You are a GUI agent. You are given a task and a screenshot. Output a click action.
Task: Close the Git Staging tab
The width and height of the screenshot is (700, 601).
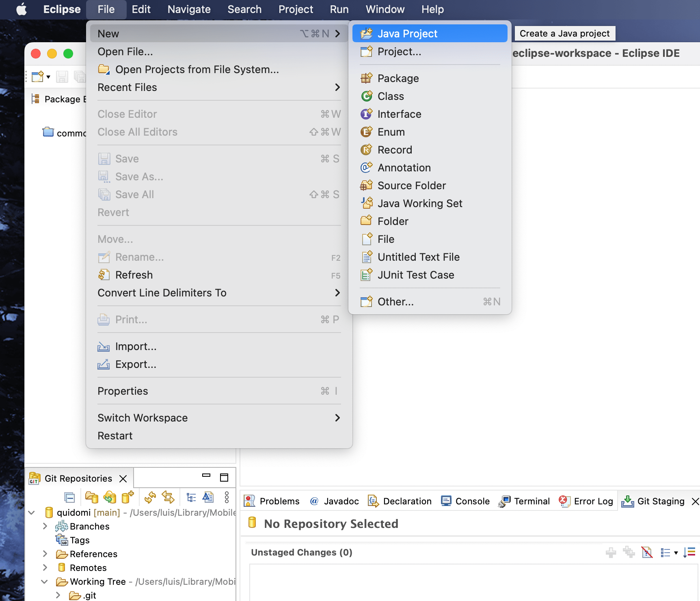[x=695, y=502]
